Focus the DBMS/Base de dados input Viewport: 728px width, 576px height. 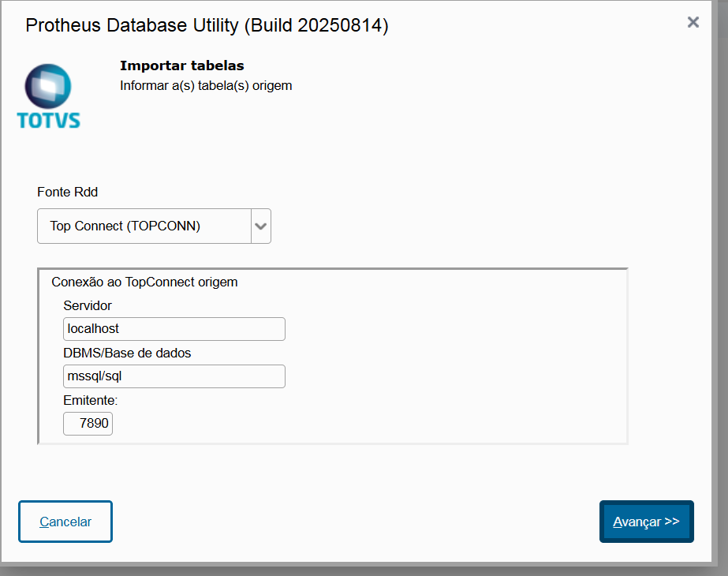(174, 376)
